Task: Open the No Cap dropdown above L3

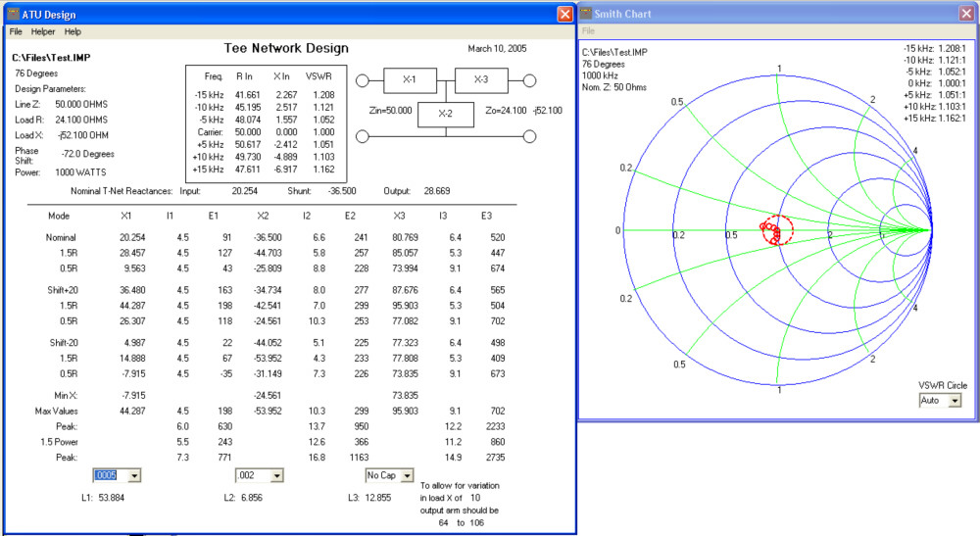Action: click(408, 475)
